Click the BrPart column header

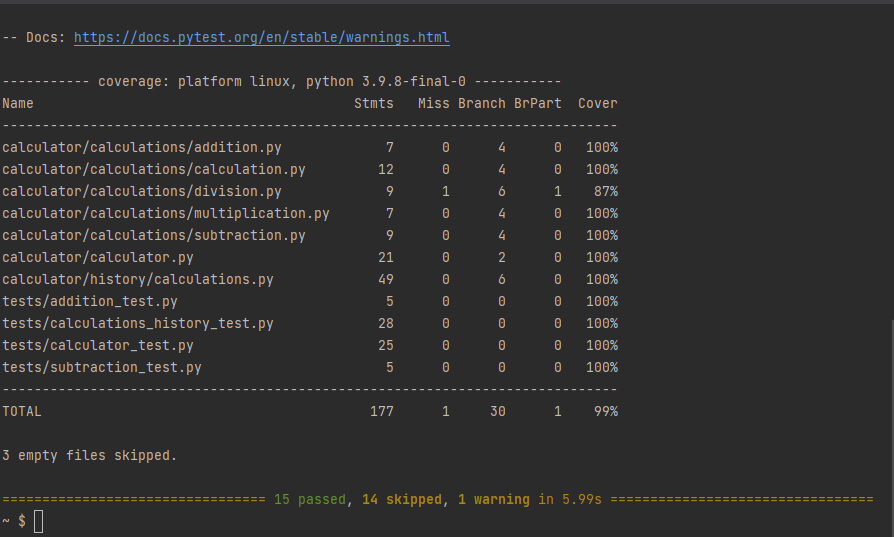point(538,104)
